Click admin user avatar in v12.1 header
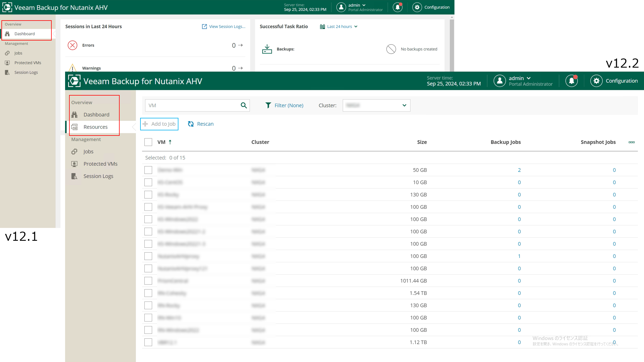The image size is (644, 362). [341, 7]
